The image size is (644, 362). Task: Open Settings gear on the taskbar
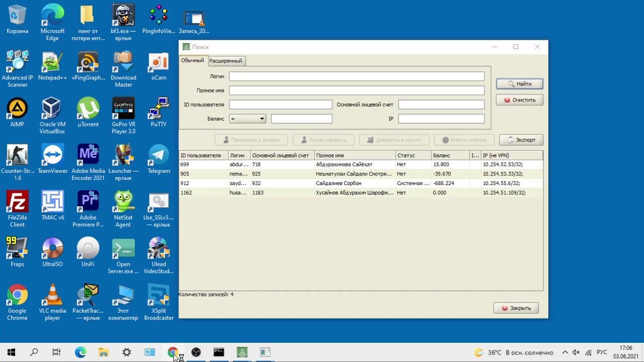(x=126, y=352)
